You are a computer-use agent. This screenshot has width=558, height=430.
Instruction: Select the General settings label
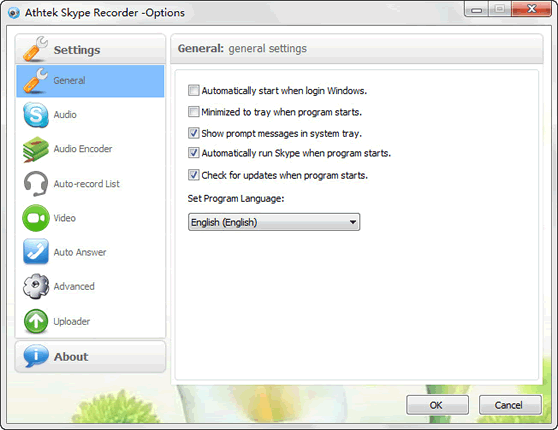pyautogui.click(x=69, y=80)
